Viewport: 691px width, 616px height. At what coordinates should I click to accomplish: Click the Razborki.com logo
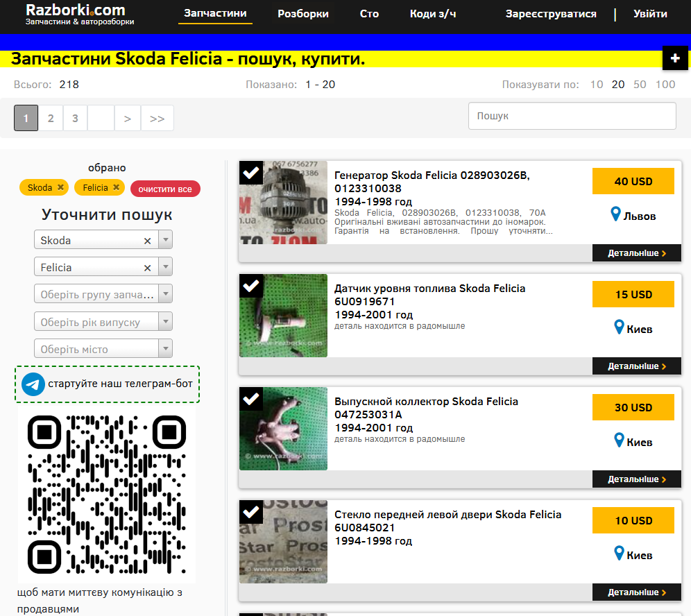pos(80,14)
